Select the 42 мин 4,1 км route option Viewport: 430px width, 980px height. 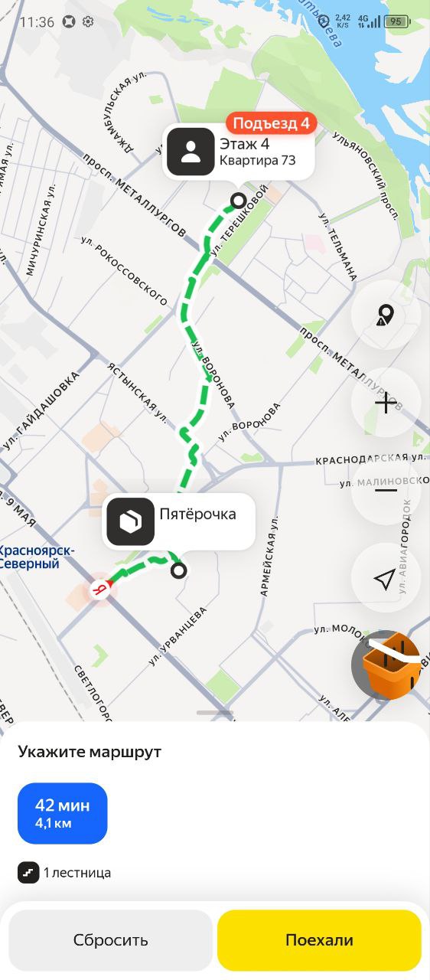point(63,813)
